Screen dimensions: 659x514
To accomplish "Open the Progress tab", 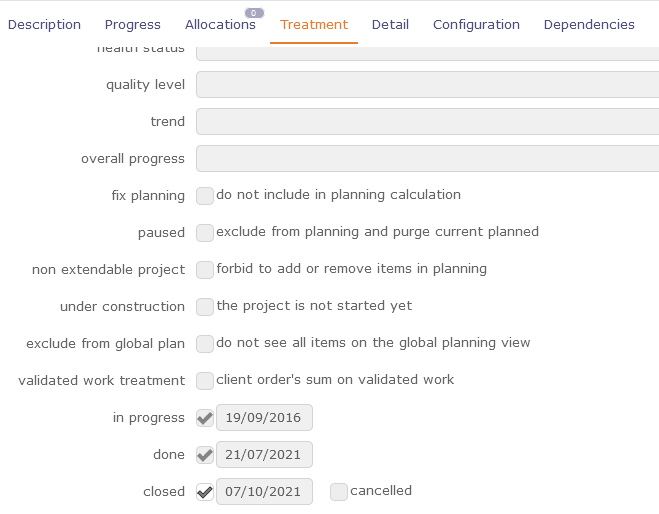I will tap(132, 25).
